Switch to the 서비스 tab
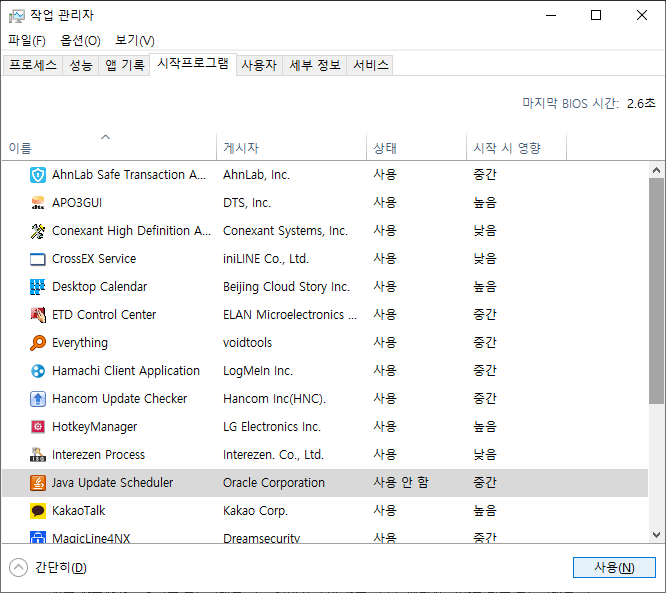666x593 pixels. [x=371, y=65]
